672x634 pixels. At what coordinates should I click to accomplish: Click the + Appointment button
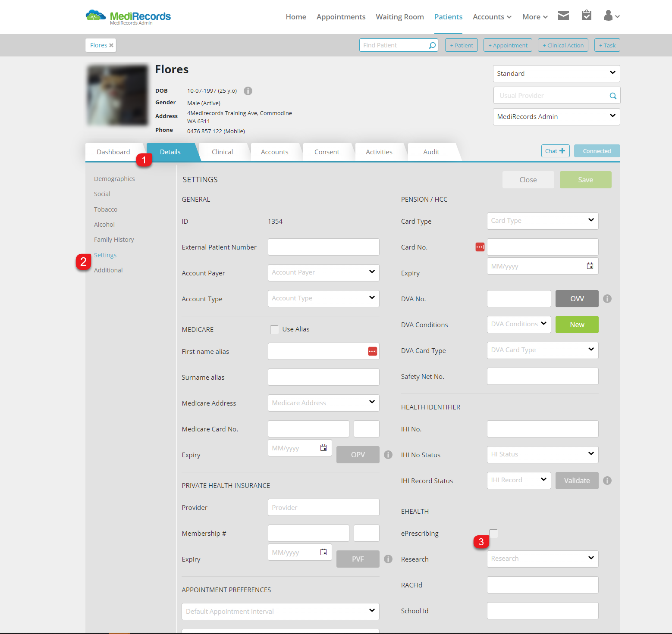[508, 45]
